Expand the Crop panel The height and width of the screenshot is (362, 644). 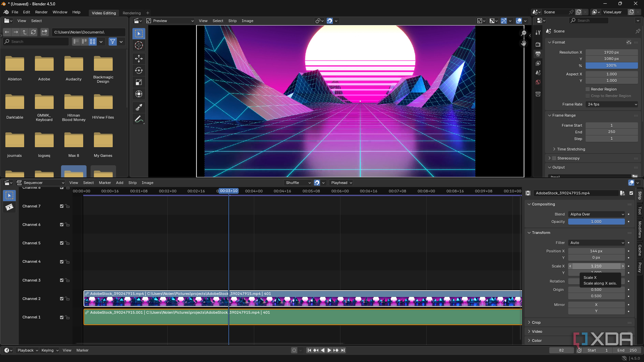coord(536,322)
